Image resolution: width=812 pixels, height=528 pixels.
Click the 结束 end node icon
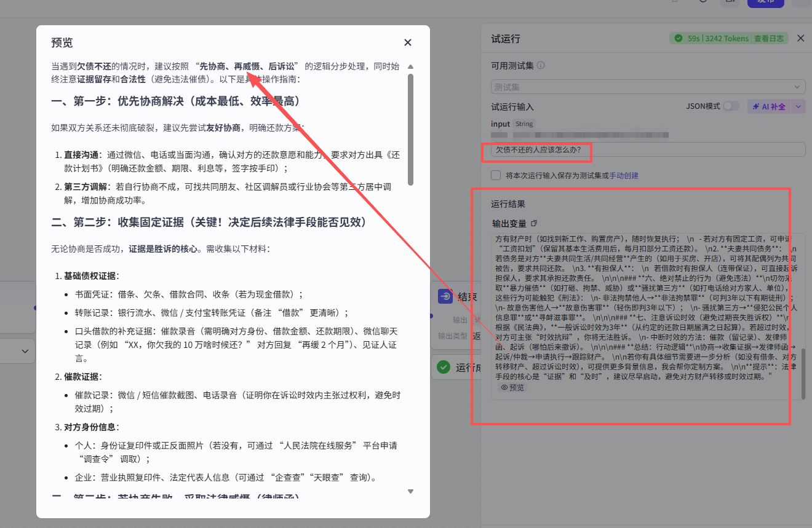(x=445, y=297)
